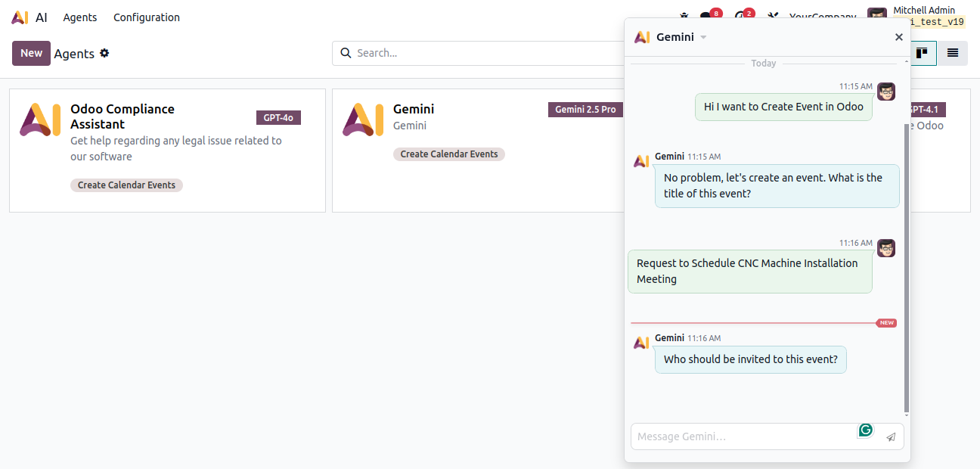Switch to List view

[x=952, y=53]
